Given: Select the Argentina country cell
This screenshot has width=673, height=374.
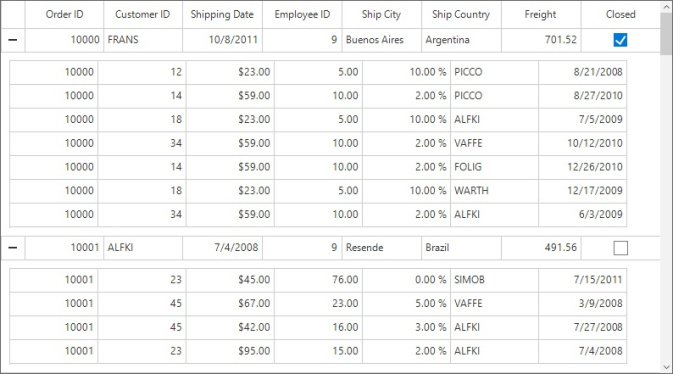Looking at the screenshot, I should 461,40.
